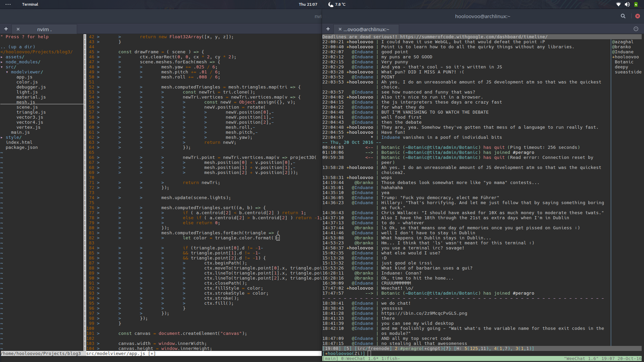This screenshot has height=362, width=644.
Task: Click code line 42 return new Float32Array
Action: point(186,37)
